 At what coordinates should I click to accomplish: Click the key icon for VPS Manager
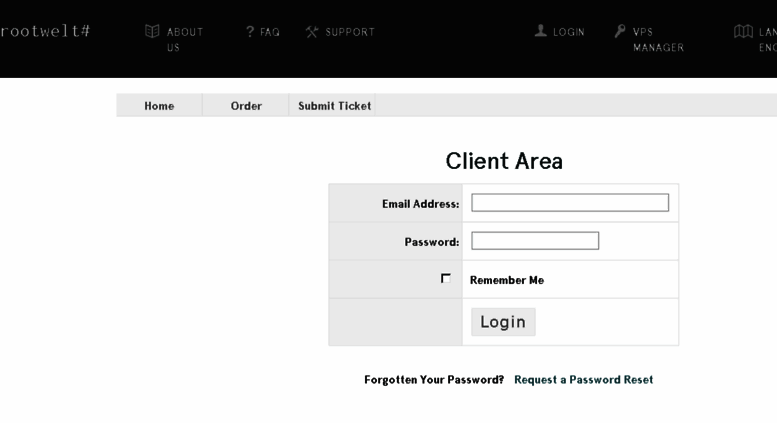click(x=620, y=31)
